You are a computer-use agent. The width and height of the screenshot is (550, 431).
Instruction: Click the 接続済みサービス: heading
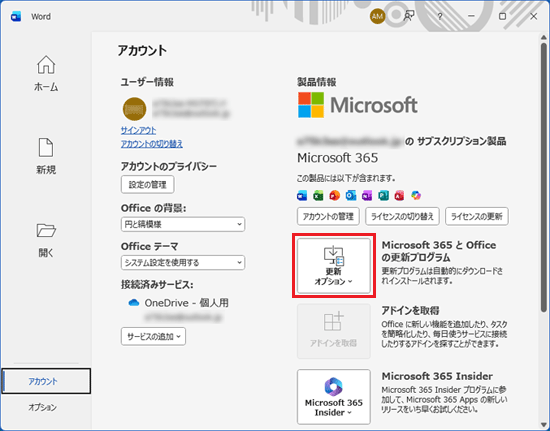[x=157, y=285]
